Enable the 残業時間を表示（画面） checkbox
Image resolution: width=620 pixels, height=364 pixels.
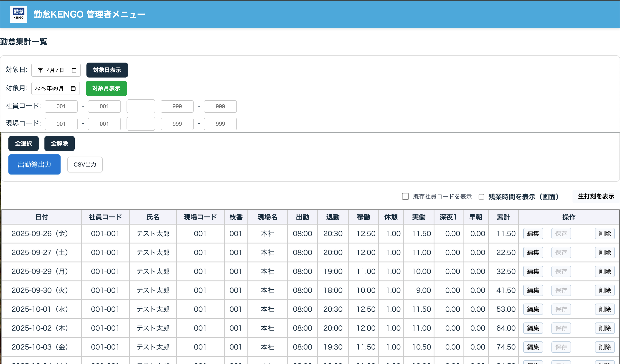pos(481,197)
